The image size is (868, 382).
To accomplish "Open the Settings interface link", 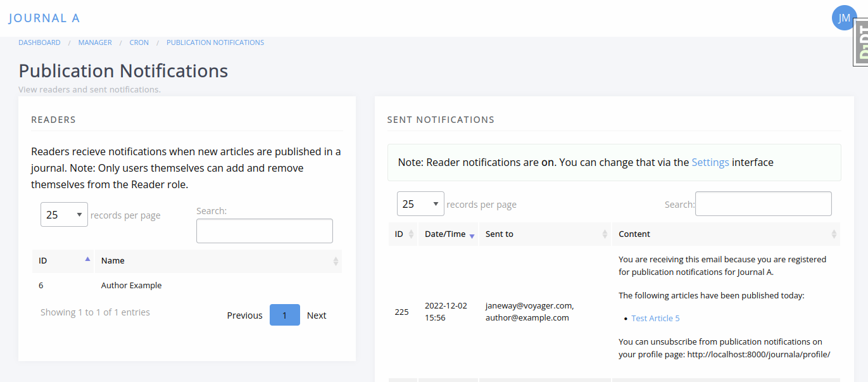I will tap(710, 162).
